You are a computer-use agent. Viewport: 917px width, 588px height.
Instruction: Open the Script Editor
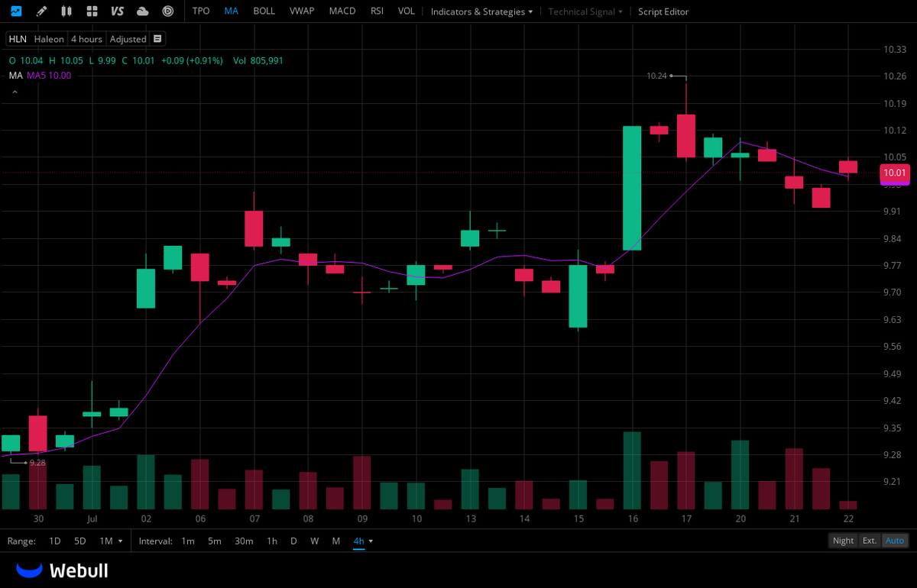point(663,11)
